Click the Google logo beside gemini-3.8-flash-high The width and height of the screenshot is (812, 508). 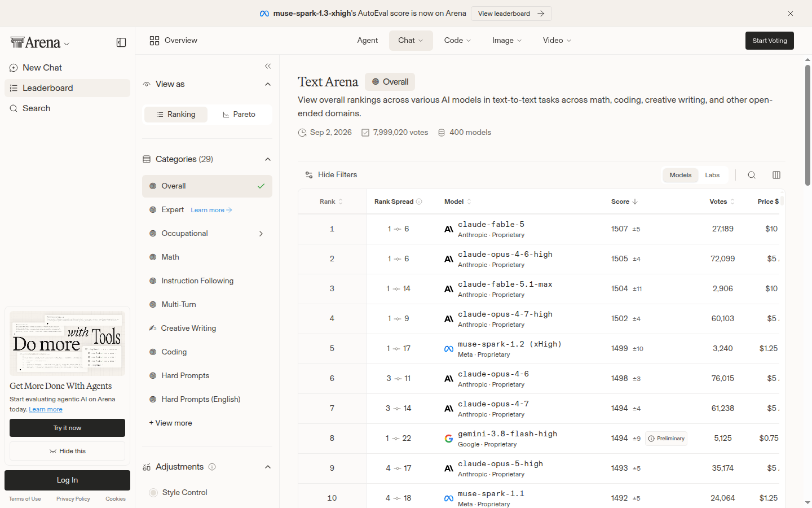(x=449, y=439)
